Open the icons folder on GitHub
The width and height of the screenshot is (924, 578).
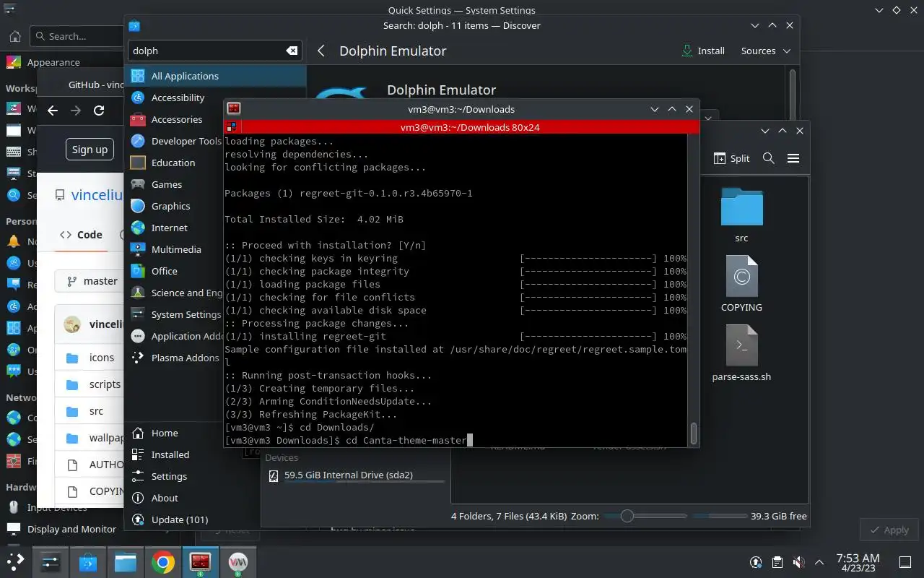pyautogui.click(x=102, y=358)
